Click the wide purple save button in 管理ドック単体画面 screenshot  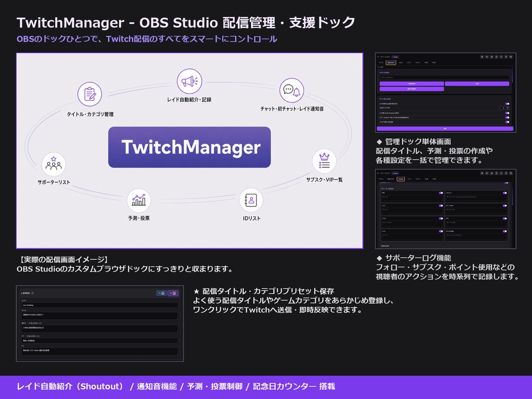445,129
